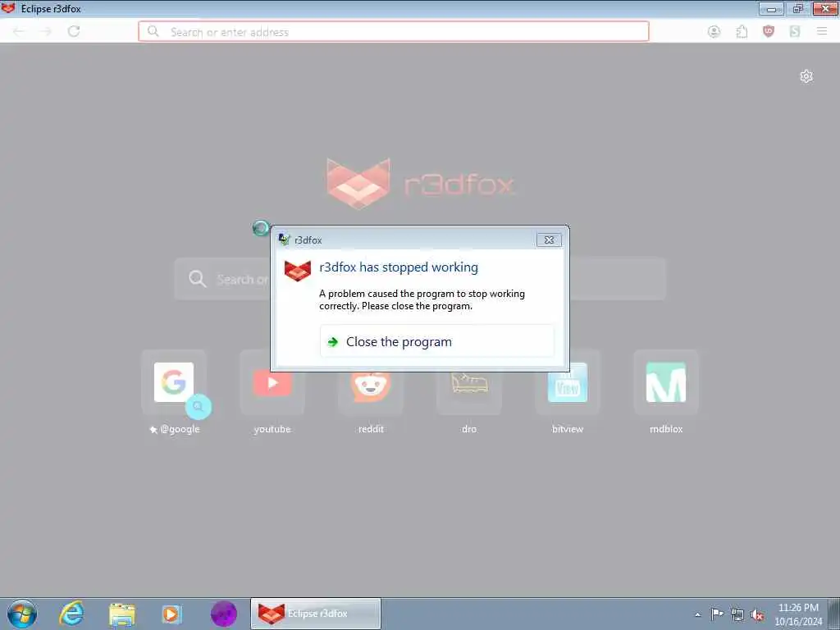
Task: Reload the page with the refresh icon
Action: click(74, 32)
